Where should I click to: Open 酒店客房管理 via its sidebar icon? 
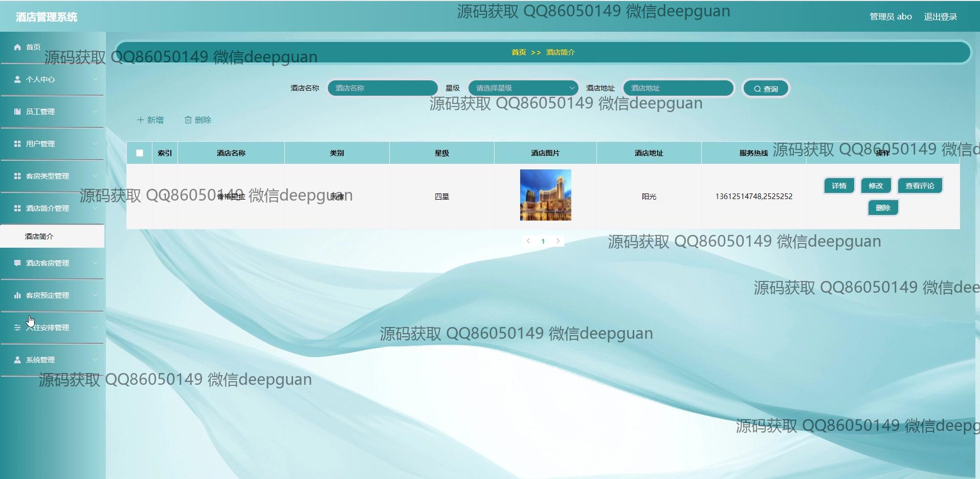pos(17,263)
